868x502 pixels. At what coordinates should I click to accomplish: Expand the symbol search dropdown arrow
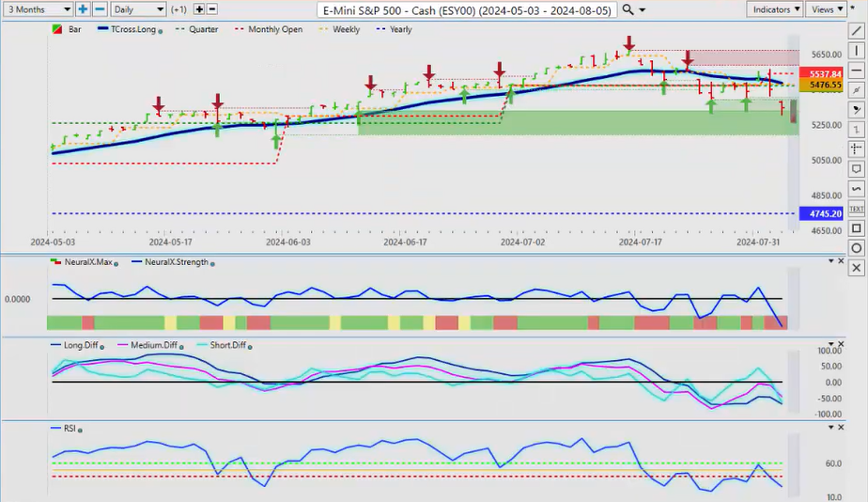click(x=643, y=9)
